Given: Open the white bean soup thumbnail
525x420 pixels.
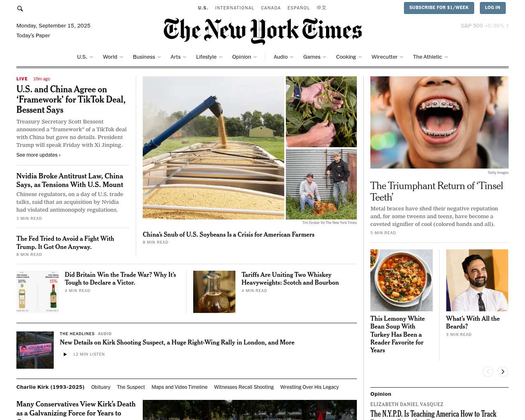Looking at the screenshot, I should coord(402,280).
